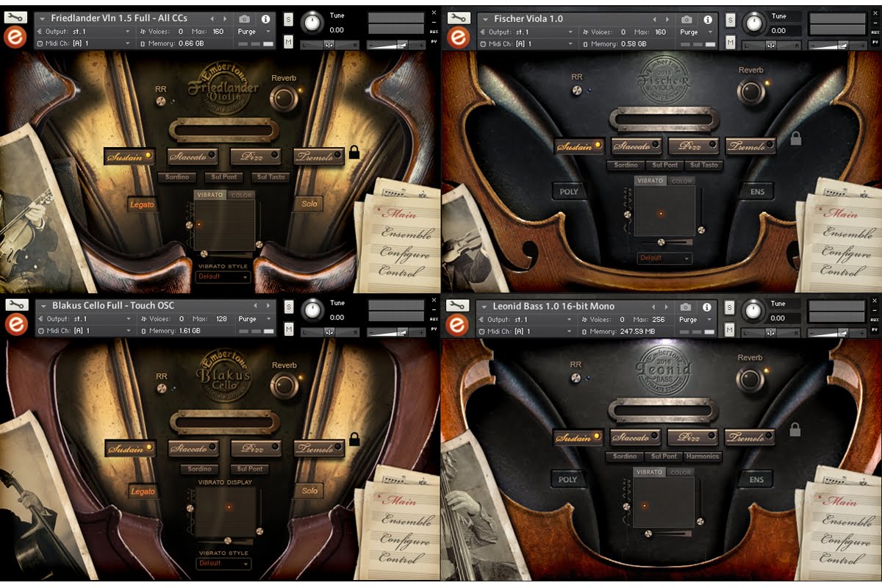Click camera icon on Leonid Bass header
Image resolution: width=882 pixels, height=588 pixels.
click(686, 306)
